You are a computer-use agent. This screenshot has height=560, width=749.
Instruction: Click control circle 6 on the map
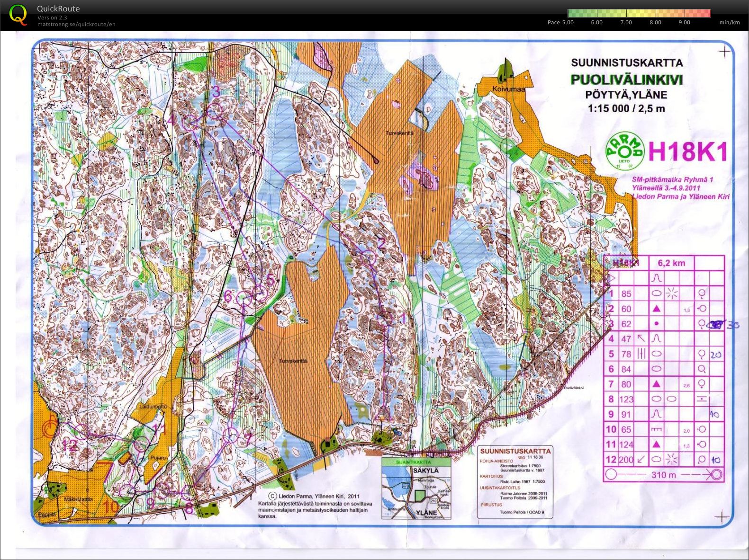(244, 299)
